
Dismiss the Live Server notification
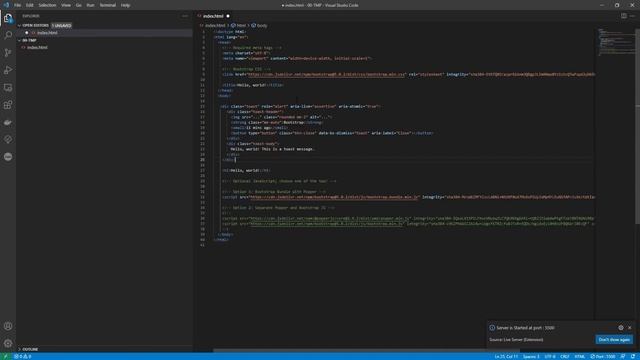click(x=629, y=327)
